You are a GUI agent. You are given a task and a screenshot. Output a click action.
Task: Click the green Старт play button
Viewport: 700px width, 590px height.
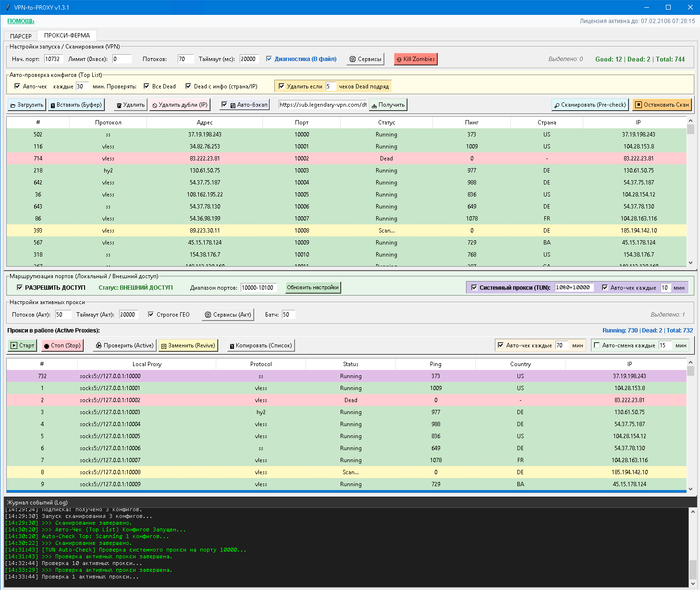pos(23,345)
